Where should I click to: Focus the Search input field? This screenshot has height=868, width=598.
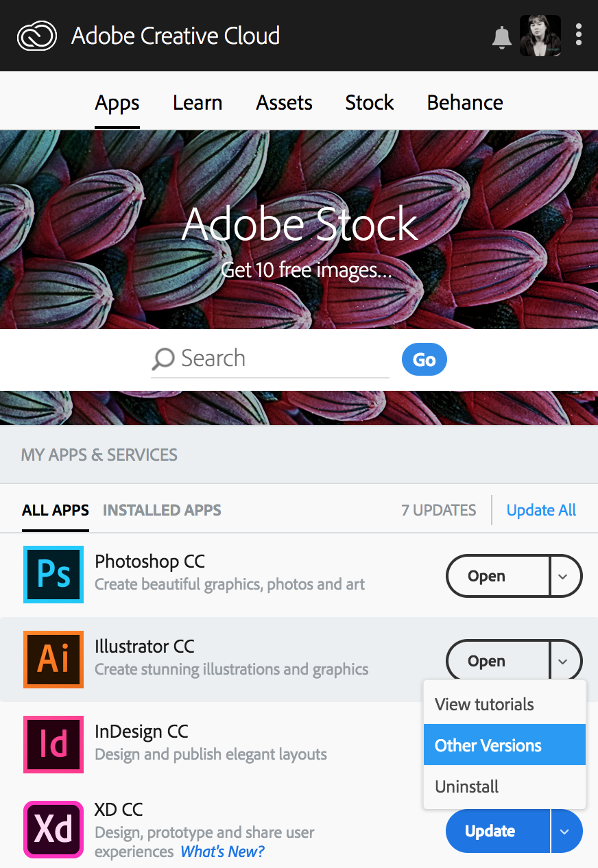pos(281,359)
